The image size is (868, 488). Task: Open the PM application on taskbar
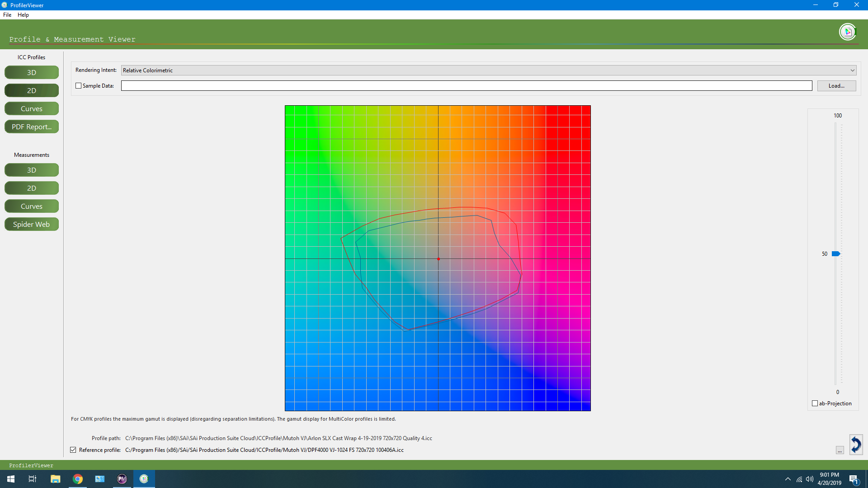click(x=122, y=479)
